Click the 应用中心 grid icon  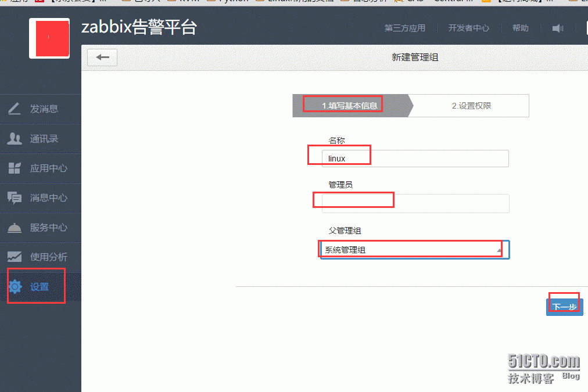(15, 168)
